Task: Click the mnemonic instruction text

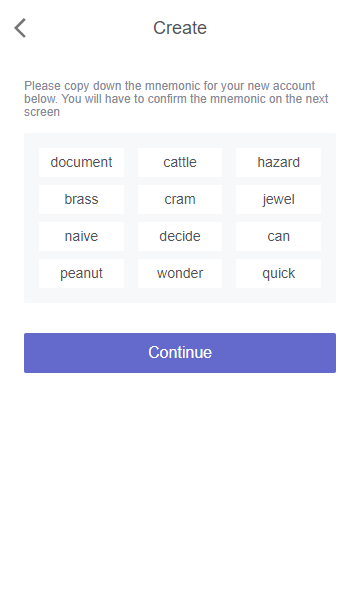Action: coord(176,99)
